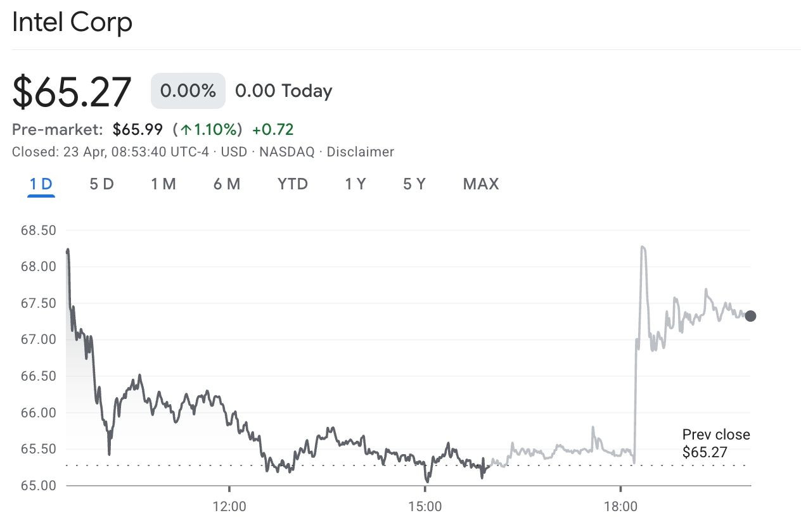
Task: Show the 6 M price history
Action: (227, 184)
